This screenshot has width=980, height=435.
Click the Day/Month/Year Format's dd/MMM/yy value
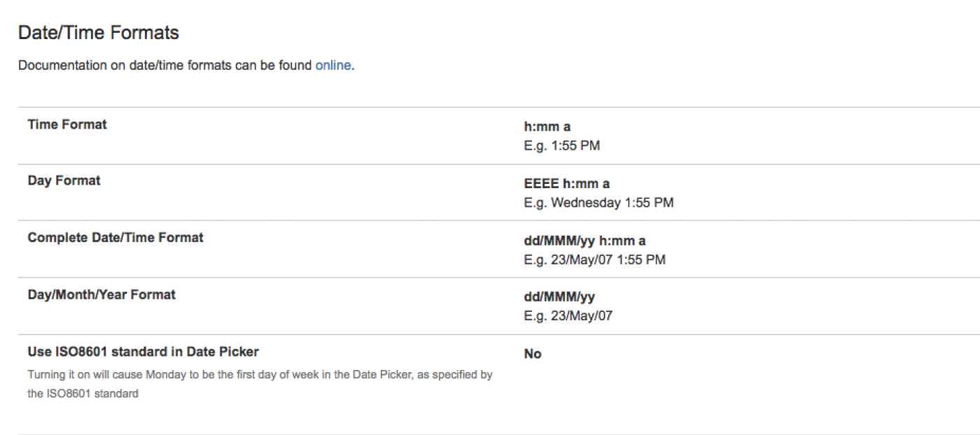(x=559, y=297)
